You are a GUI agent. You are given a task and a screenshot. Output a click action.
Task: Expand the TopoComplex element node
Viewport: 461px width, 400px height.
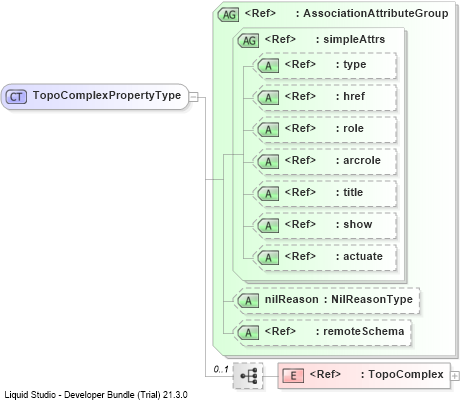click(455, 376)
